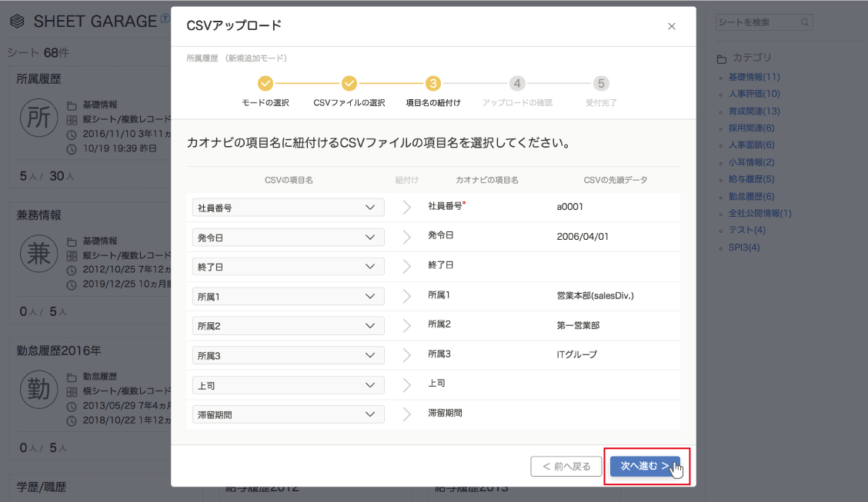Open the 発令日 CSV column dropdown
Image resolution: width=868 pixels, height=502 pixels.
(289, 238)
